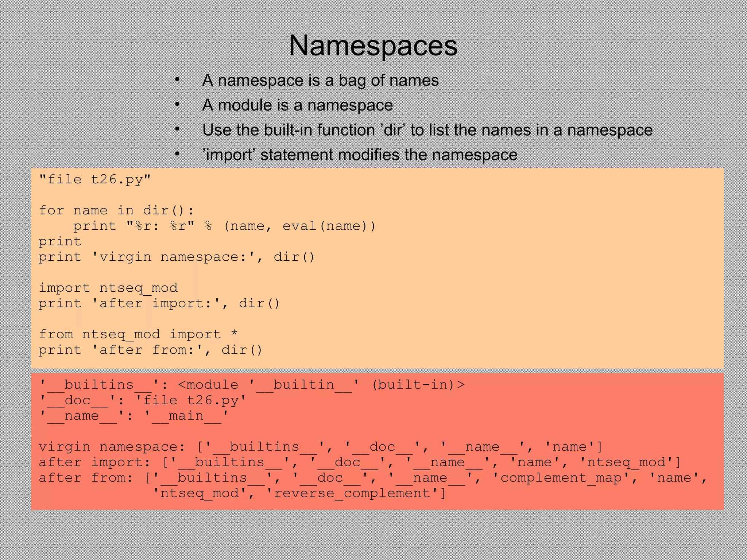Click the code line 'for name in dir():'
This screenshot has width=747, height=560.
[116, 210]
